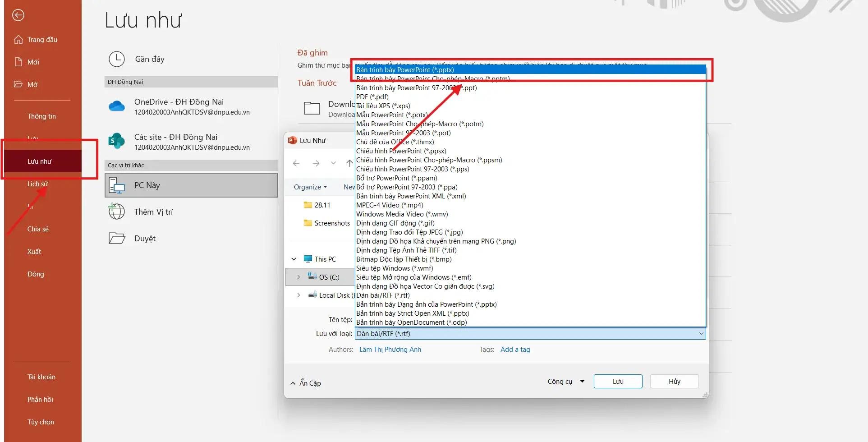This screenshot has width=868, height=442.
Task: Open Trang đầu home screen
Action: (x=42, y=39)
